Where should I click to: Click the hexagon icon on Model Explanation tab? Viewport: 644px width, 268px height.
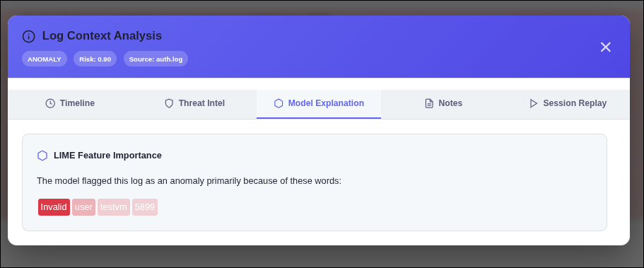279,103
